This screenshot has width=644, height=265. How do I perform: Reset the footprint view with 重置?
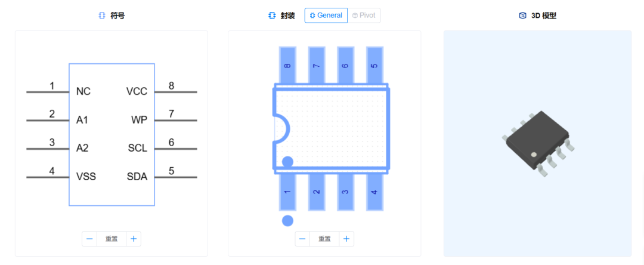[324, 239]
